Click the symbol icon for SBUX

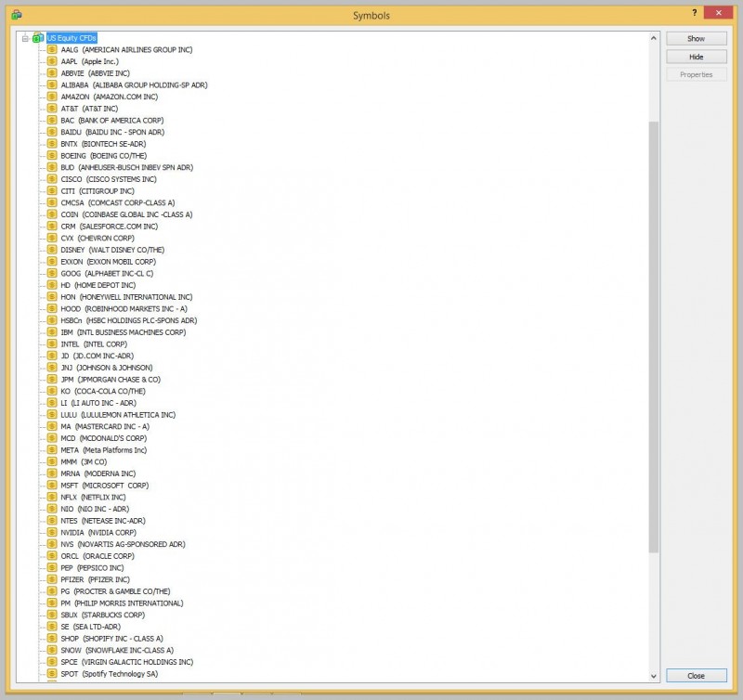coord(52,615)
